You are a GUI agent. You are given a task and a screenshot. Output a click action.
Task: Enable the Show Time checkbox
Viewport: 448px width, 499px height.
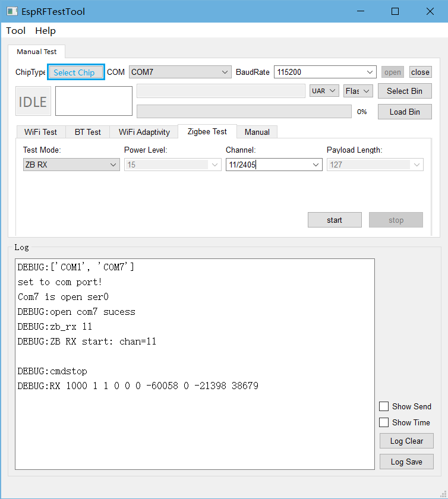point(384,422)
